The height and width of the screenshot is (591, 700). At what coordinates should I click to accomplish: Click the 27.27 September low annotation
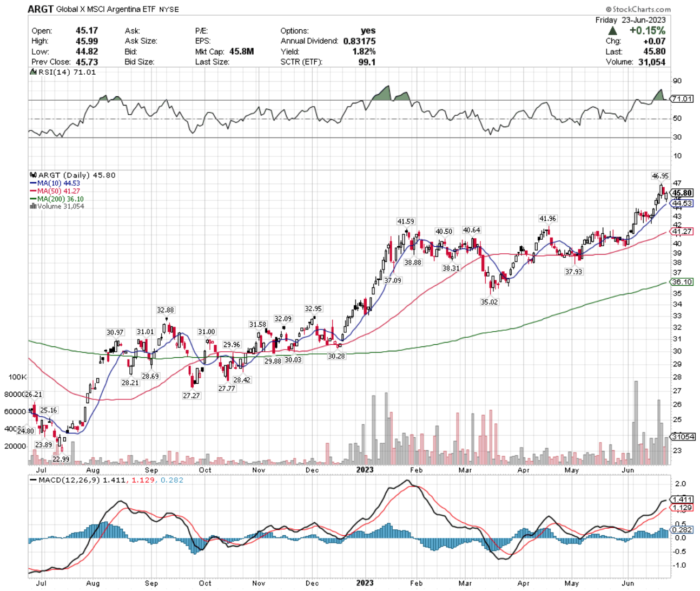coord(191,396)
